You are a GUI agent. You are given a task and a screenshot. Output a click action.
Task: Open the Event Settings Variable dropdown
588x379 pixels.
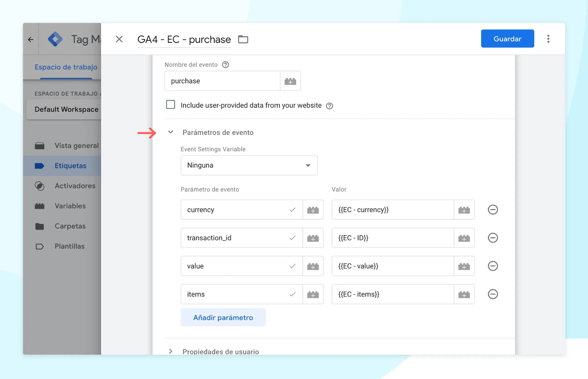pos(249,165)
